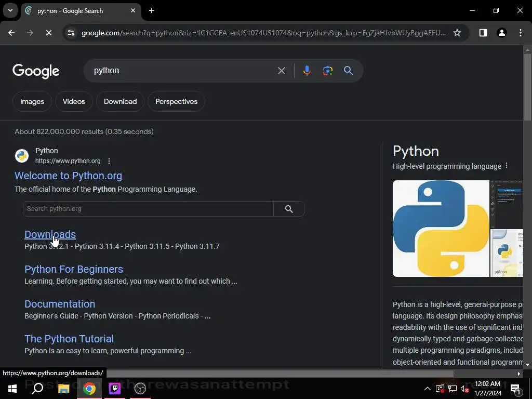Click https://www.python.org URL text

(x=68, y=161)
